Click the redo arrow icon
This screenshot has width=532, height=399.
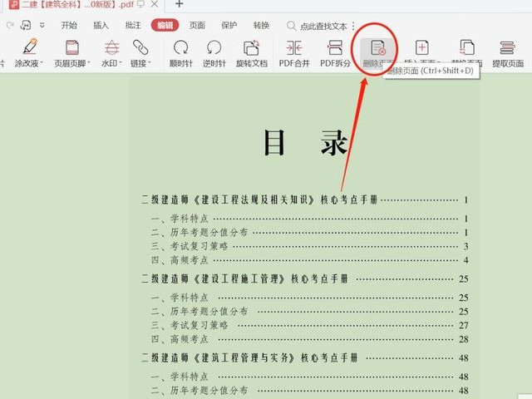pyautogui.click(x=10, y=25)
